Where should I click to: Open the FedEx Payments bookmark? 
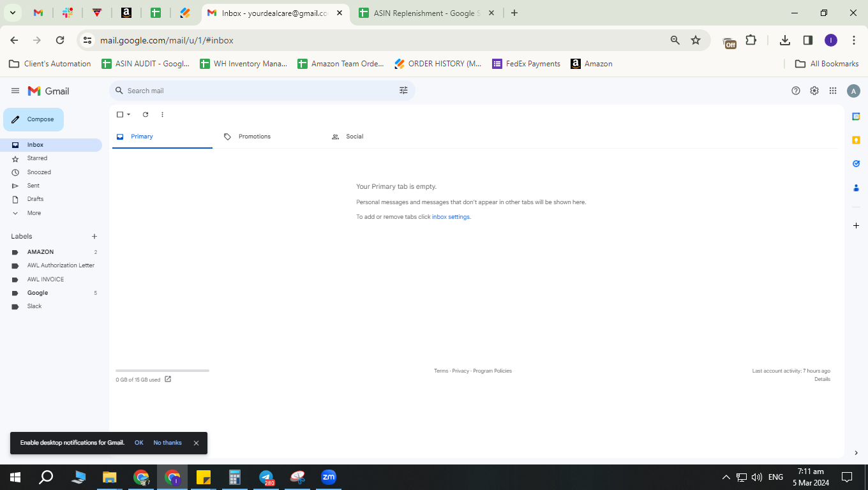[x=526, y=64]
